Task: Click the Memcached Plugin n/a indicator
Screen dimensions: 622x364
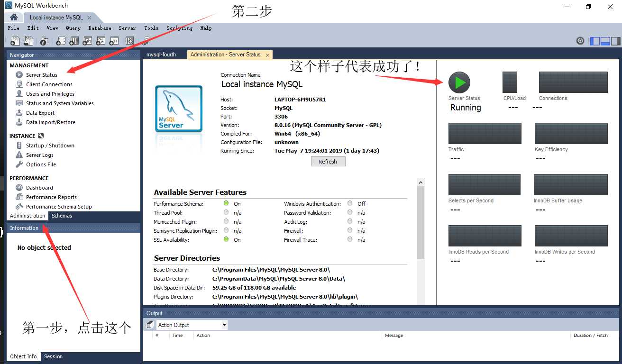Action: (226, 221)
